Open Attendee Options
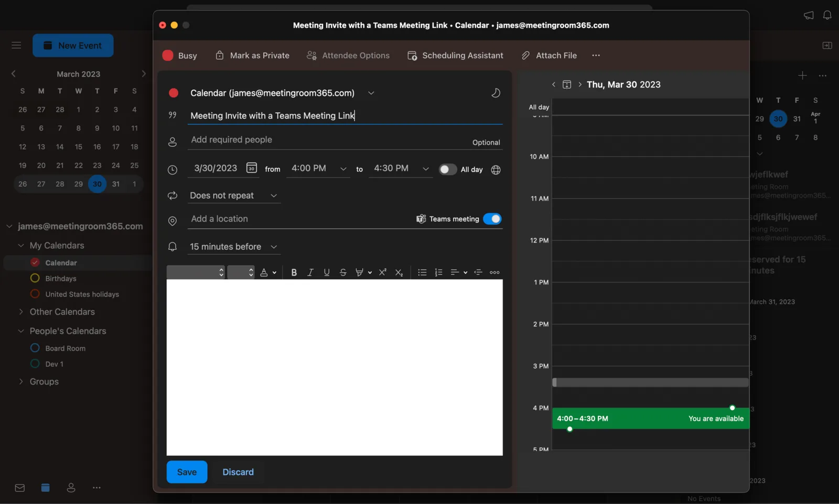Image resolution: width=839 pixels, height=504 pixels. 348,56
